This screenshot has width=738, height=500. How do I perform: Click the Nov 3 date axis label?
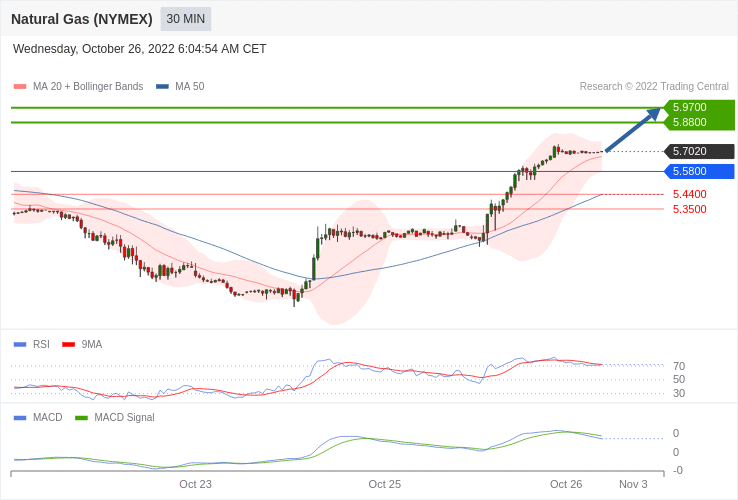click(x=633, y=484)
